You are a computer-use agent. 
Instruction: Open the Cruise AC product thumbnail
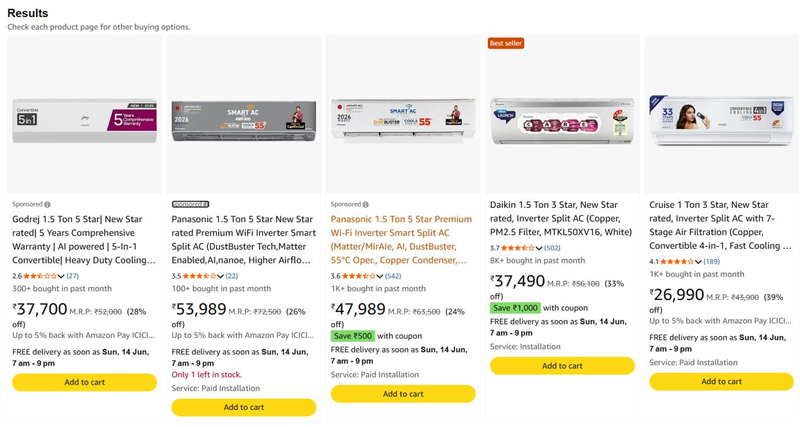coord(721,120)
